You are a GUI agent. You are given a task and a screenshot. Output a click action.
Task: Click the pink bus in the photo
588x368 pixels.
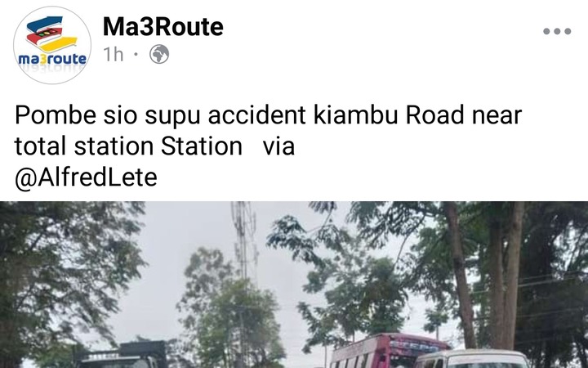390,350
